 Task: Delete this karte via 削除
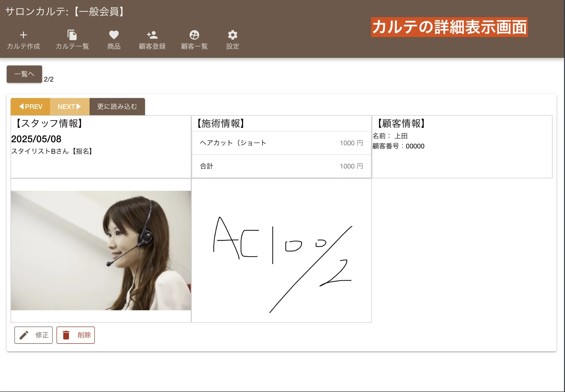click(76, 335)
